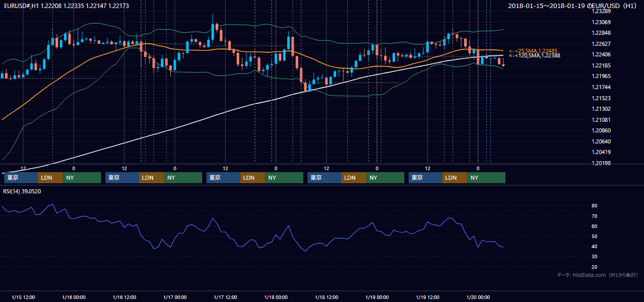
Task: Click the 2018-01-15～2018-01-19 date range heading
Action: [573, 6]
